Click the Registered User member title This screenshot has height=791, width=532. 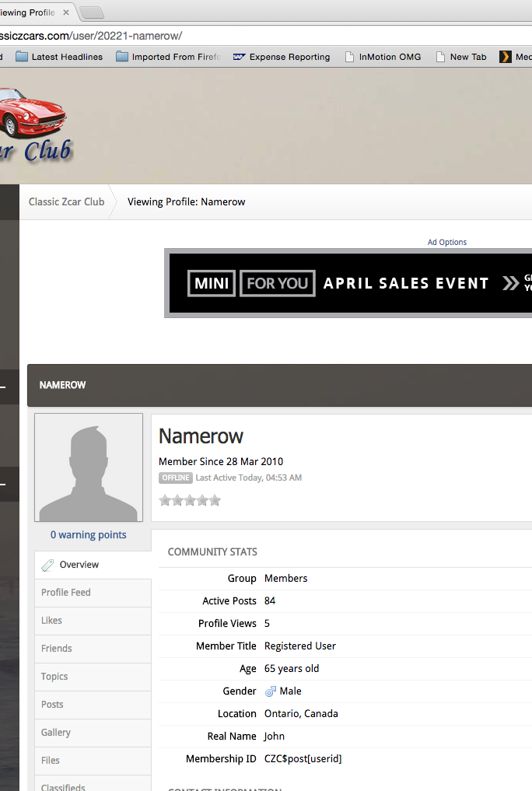pyautogui.click(x=300, y=646)
